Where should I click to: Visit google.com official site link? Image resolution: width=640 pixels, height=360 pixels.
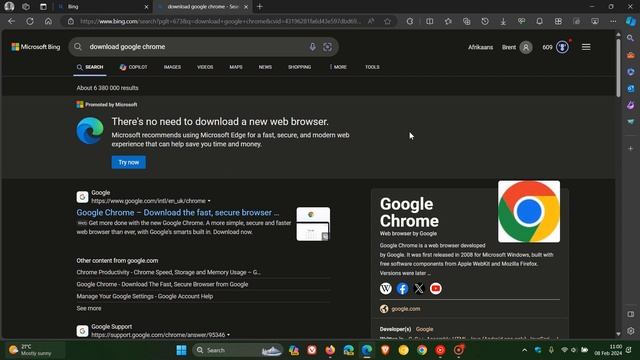(405, 309)
